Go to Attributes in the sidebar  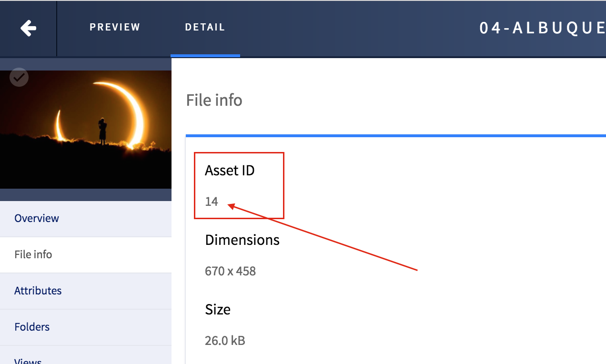coord(38,291)
